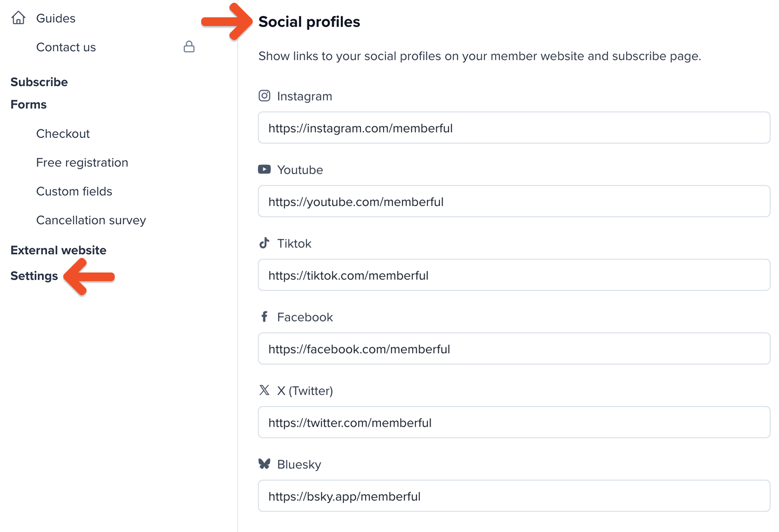
Task: Click the home icon beside Guides
Action: point(18,18)
